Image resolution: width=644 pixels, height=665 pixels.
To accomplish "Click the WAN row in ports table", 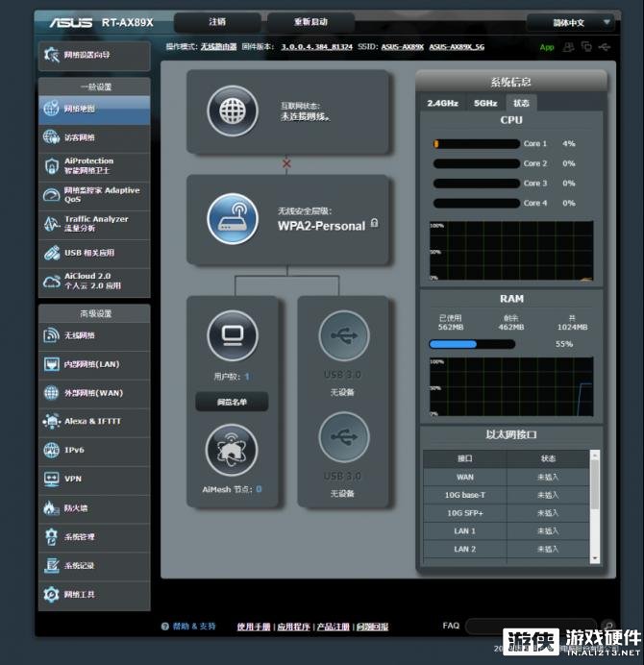I will (507, 477).
